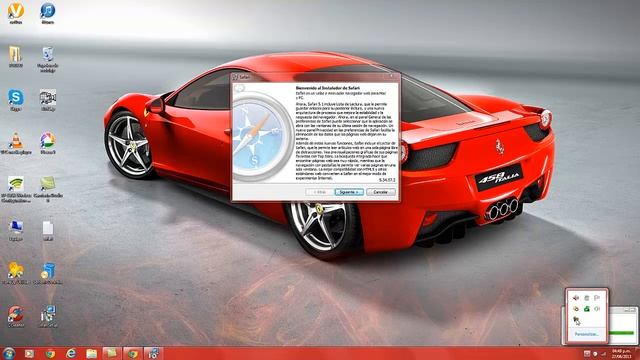
Task: Close the Safari installer dialog
Action: 391,76
